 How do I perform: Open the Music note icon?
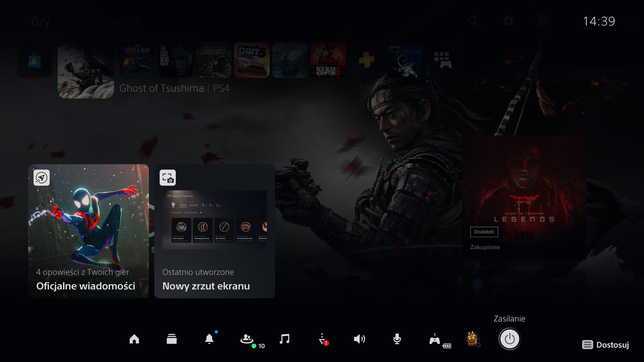tap(285, 339)
